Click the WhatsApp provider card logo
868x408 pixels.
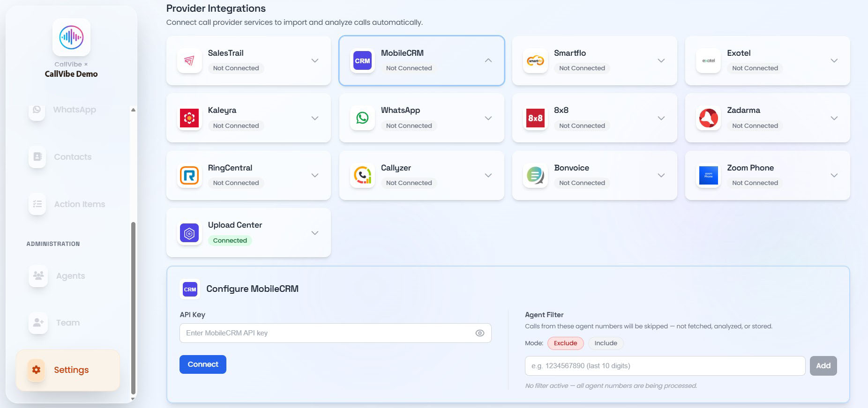coord(362,118)
